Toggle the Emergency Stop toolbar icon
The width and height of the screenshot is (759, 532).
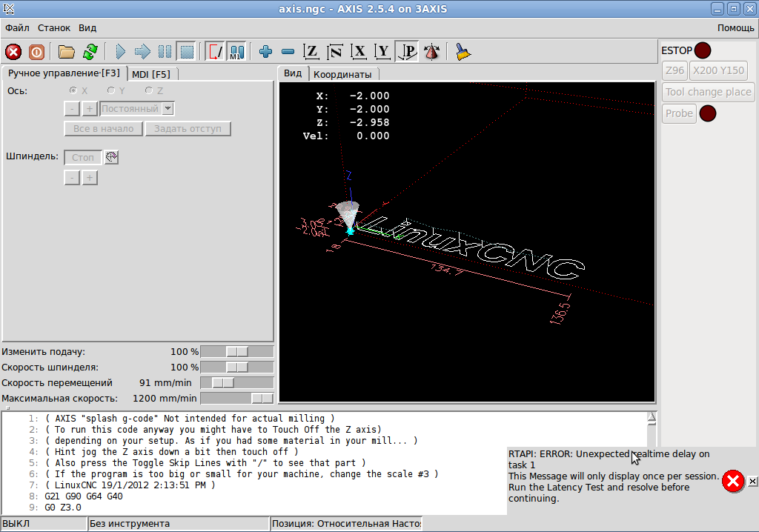pos(13,52)
